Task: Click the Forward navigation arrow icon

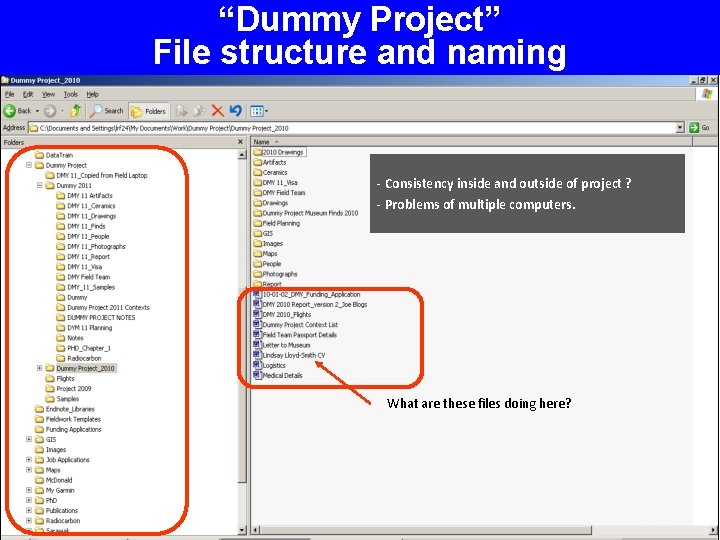Action: pyautogui.click(x=50, y=111)
